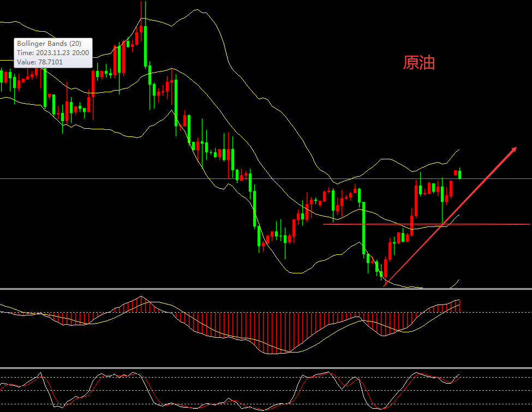Select the red horizontal support line
This screenshot has height=412, width=532.
(x=491, y=224)
